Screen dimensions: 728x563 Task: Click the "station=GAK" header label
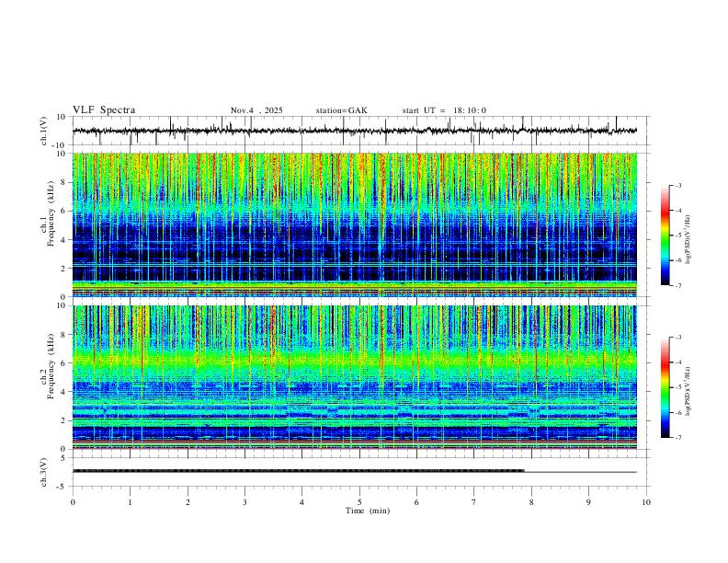341,110
